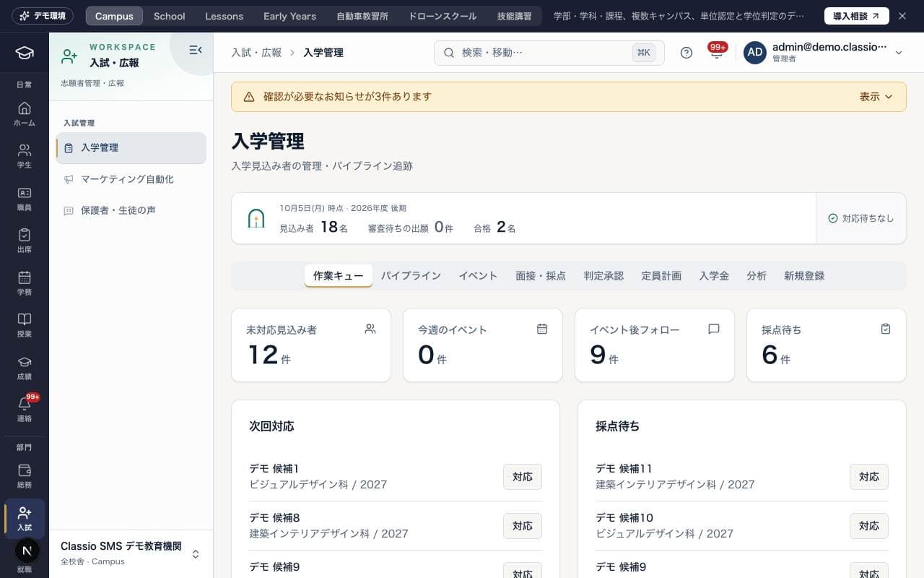The height and width of the screenshot is (578, 924).
Task: Focus the 検索・移動 search field
Action: [549, 53]
